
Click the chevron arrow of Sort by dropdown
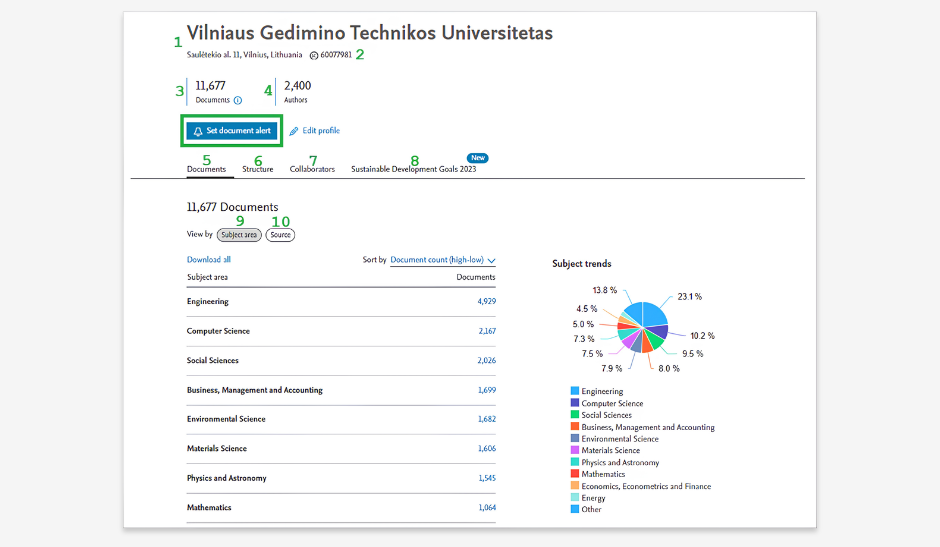coord(492,260)
